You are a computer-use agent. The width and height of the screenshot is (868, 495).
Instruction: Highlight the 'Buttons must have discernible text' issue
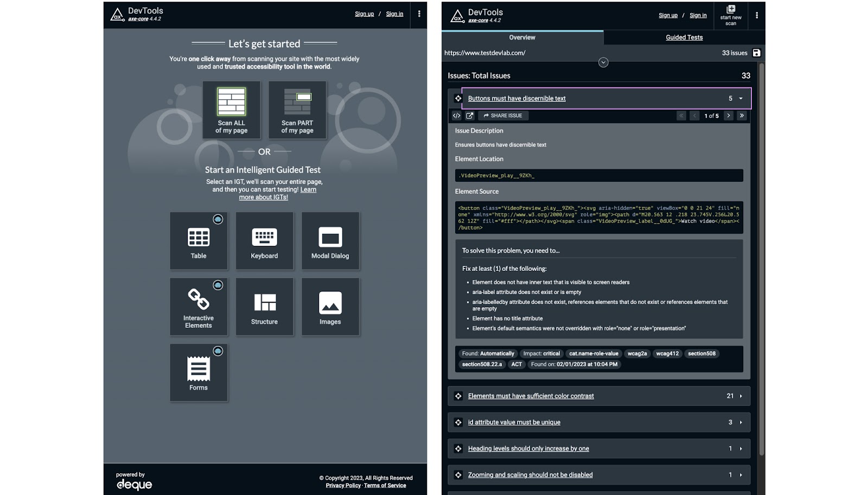pyautogui.click(x=458, y=98)
